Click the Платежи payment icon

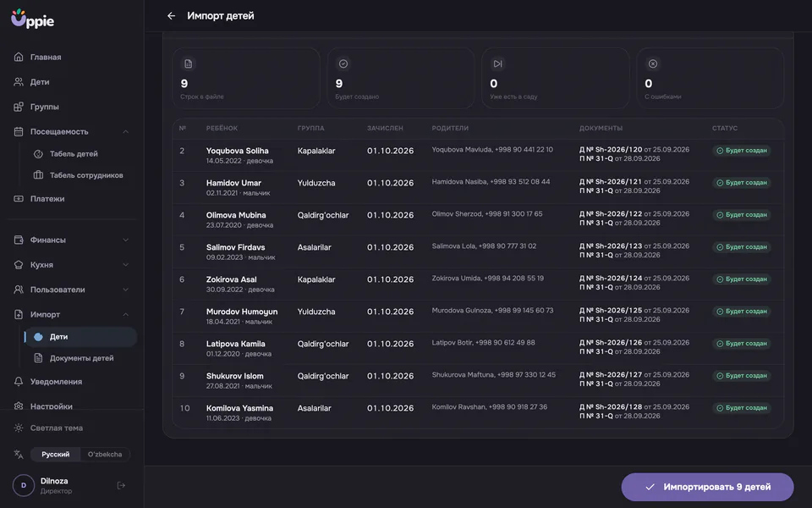click(x=19, y=198)
